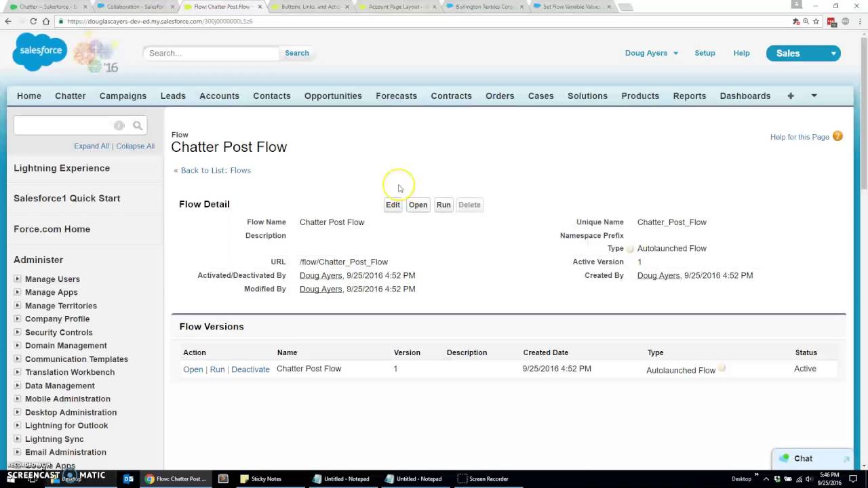868x488 pixels.
Task: Open the tab overflow dropdown arrow
Action: [x=814, y=96]
